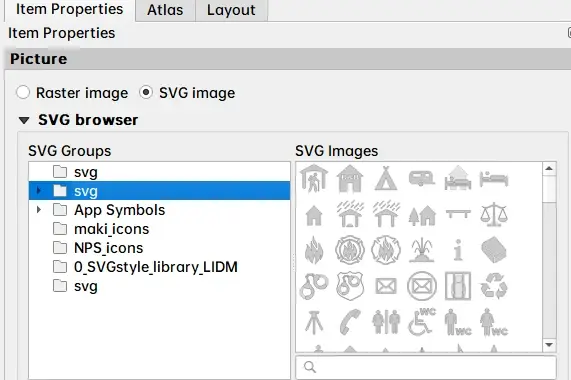Screen dimensions: 571x380
Task: Select the SVG image radio button
Action: click(x=146, y=92)
